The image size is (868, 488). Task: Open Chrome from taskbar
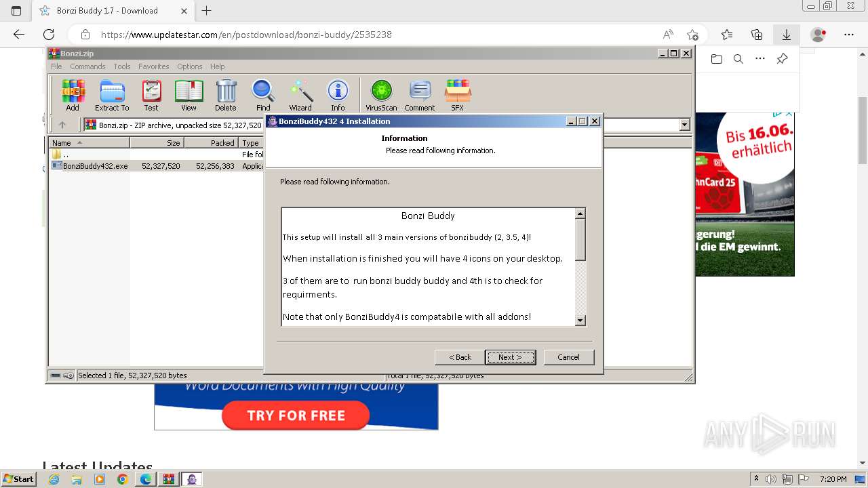point(122,479)
